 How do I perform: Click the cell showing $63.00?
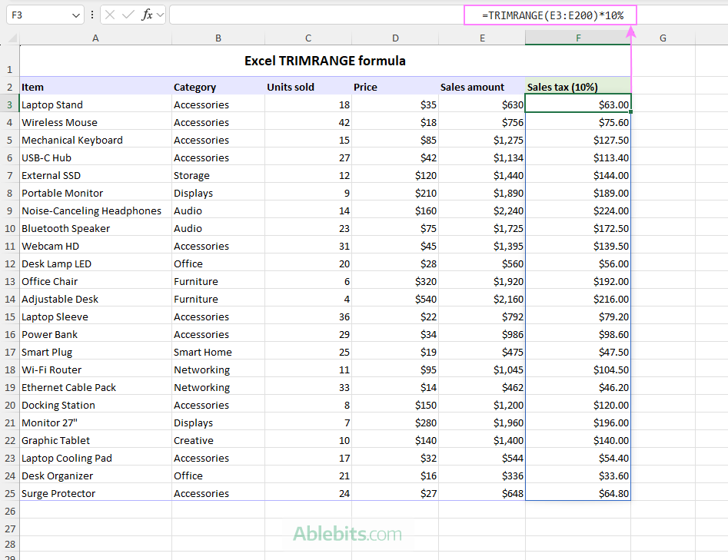[577, 104]
